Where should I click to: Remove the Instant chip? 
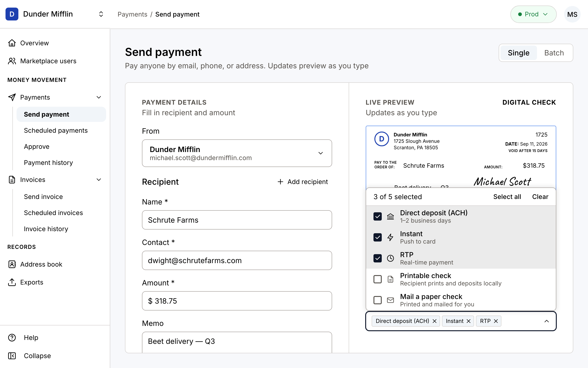tap(469, 321)
